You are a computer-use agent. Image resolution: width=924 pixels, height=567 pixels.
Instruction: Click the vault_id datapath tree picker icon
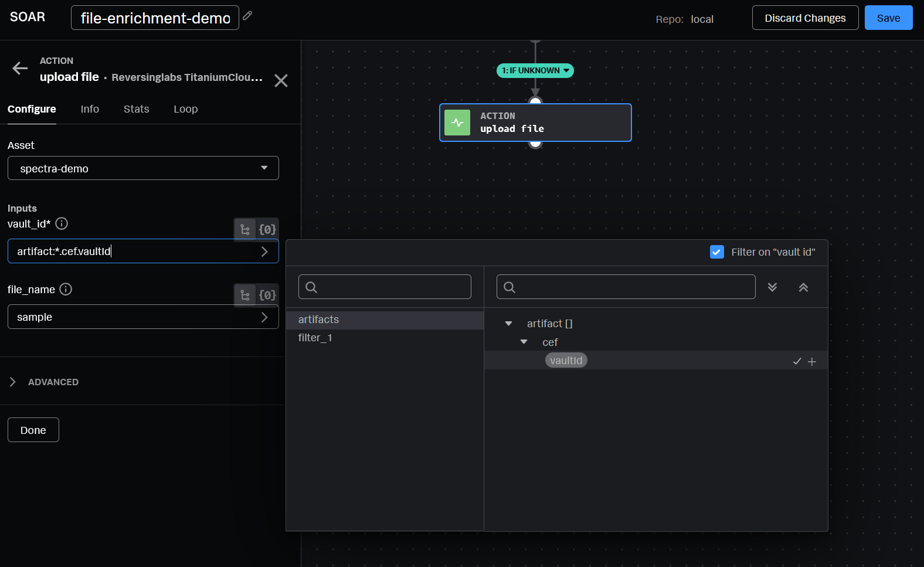pos(245,230)
